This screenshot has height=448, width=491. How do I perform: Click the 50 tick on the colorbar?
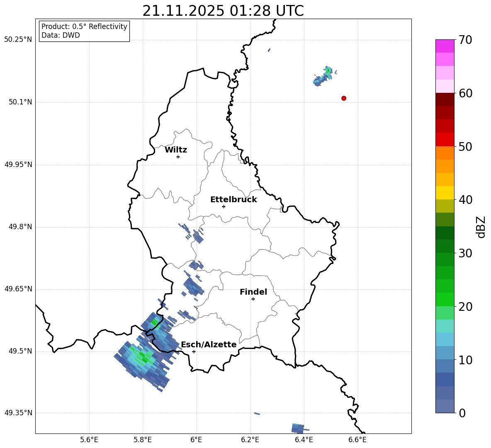(465, 147)
